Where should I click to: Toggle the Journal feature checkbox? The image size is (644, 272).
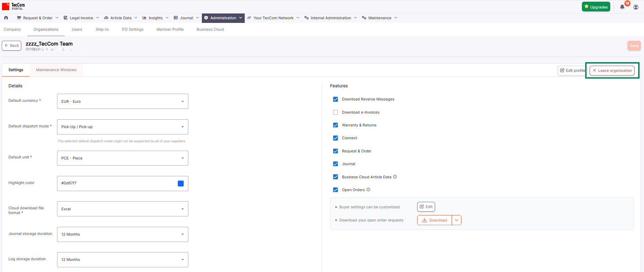[336, 164]
